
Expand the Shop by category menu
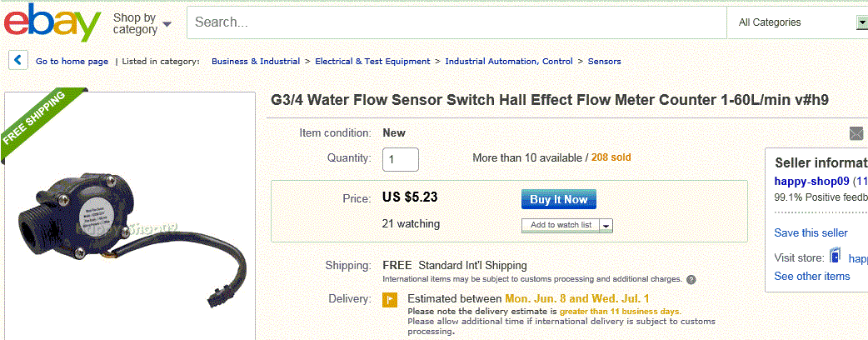click(x=142, y=23)
